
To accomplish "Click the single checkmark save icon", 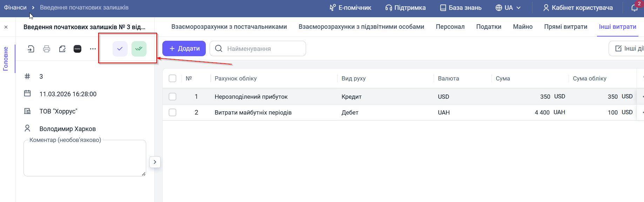I will 120,49.
